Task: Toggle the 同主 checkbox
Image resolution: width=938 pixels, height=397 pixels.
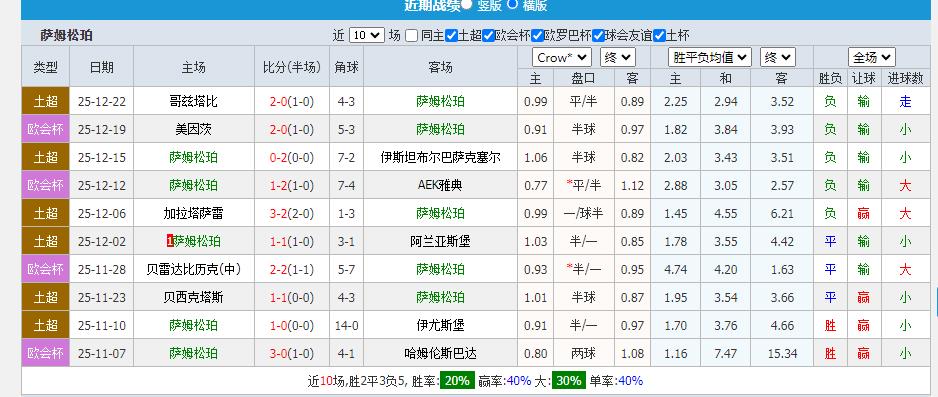Action: 412,35
